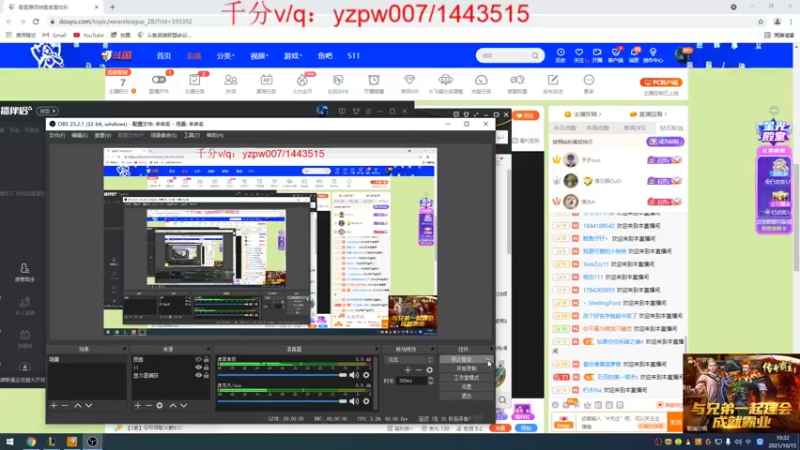
Task: Adjust the microphone/Aux volume slider
Action: tap(282, 402)
